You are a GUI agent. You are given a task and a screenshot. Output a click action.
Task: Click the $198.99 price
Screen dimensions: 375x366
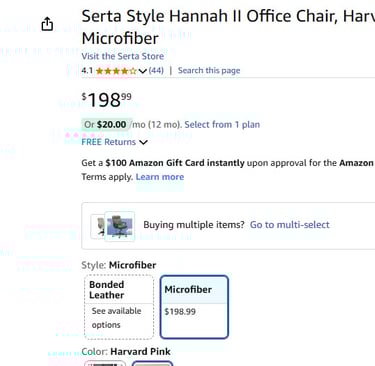click(107, 99)
